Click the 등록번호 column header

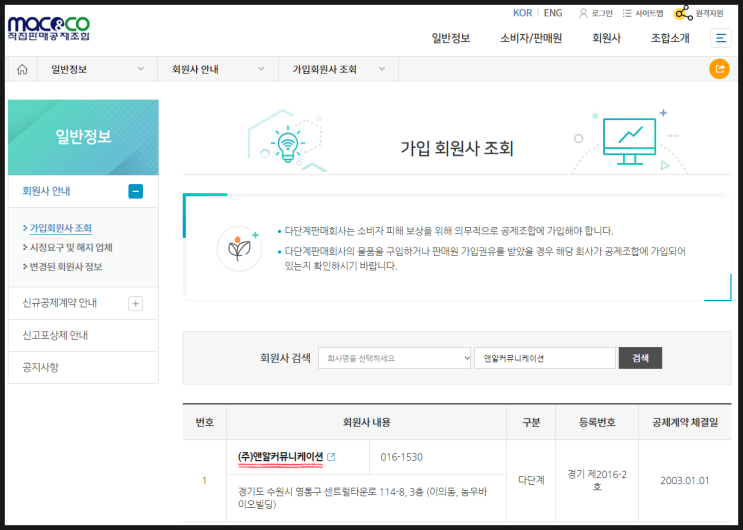tap(597, 422)
